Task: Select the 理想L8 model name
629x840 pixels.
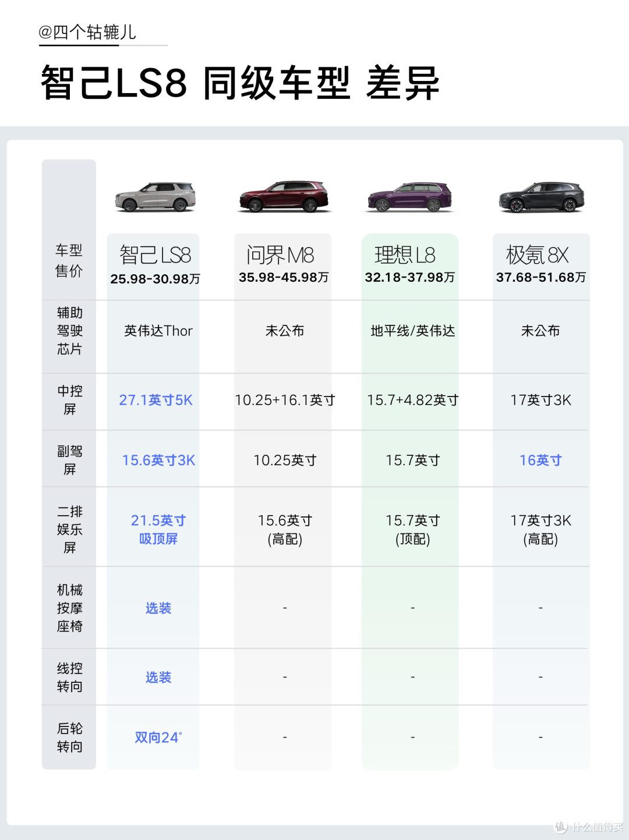Action: tap(405, 255)
